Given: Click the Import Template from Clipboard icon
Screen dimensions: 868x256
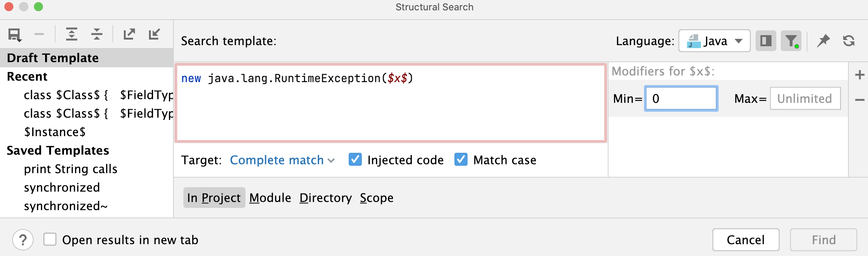Looking at the screenshot, I should click(155, 34).
